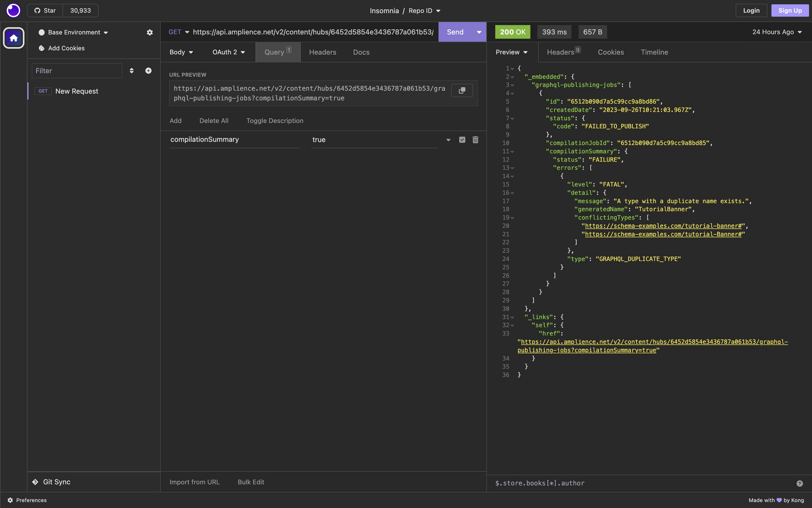Click the 657 B response size

pos(592,32)
